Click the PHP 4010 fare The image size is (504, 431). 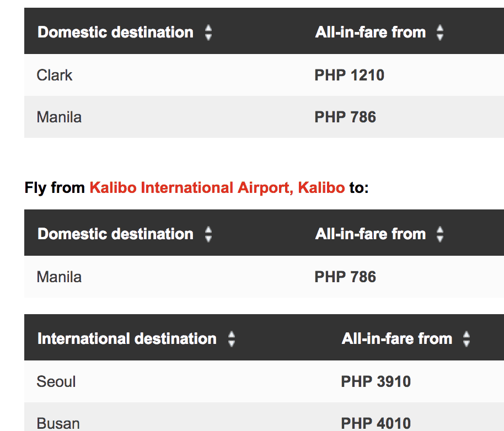point(376,423)
